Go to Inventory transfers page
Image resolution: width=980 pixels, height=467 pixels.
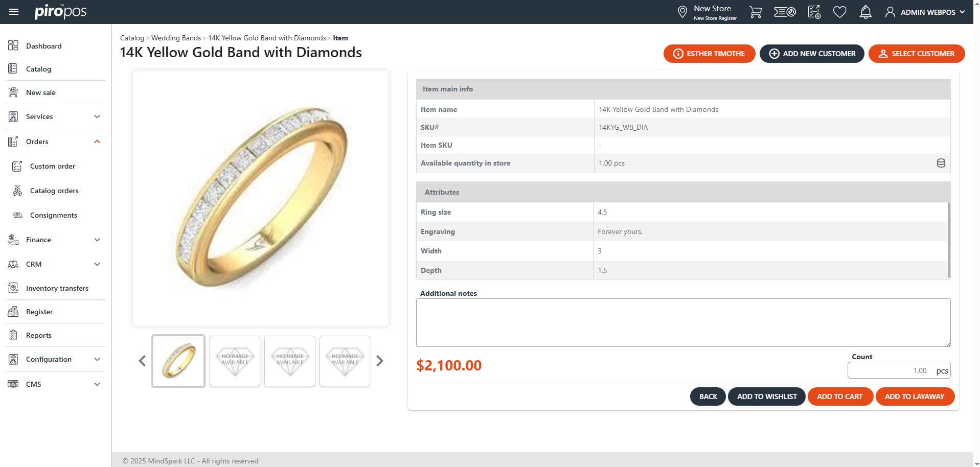[57, 288]
